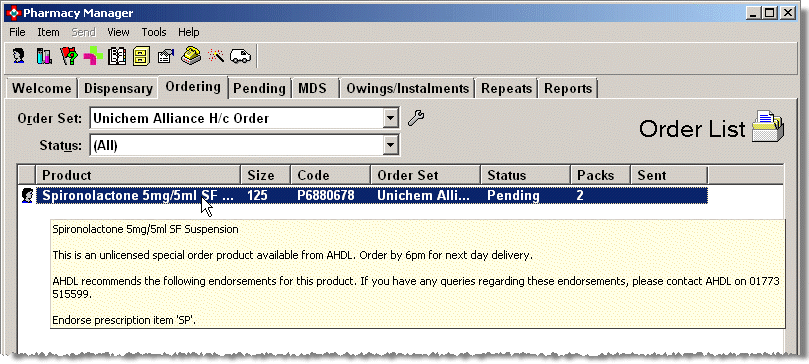The image size is (809, 364).
Task: Click the yellow filing cabinet icon
Action: pyautogui.click(x=141, y=56)
